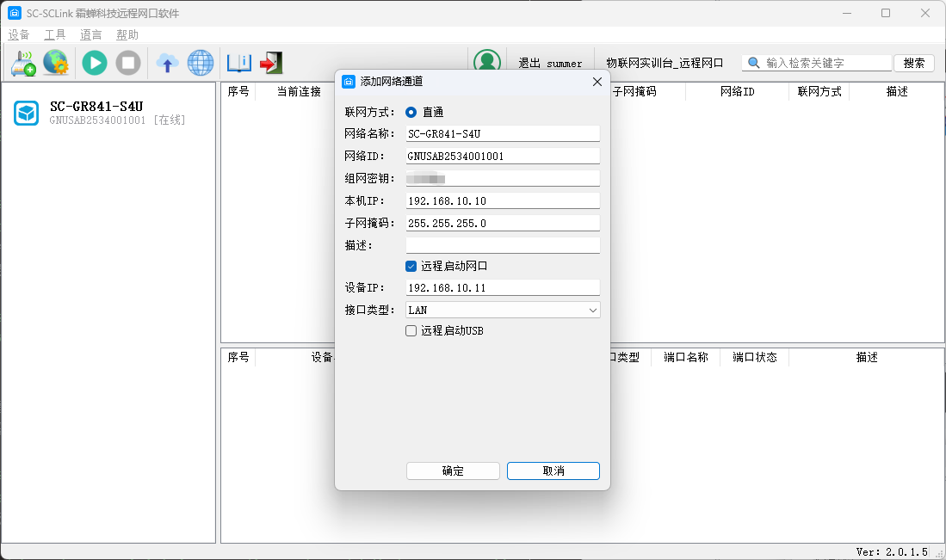The height and width of the screenshot is (560, 946).
Task: Uncheck the 远程启动网口 checkbox
Action: pos(411,267)
